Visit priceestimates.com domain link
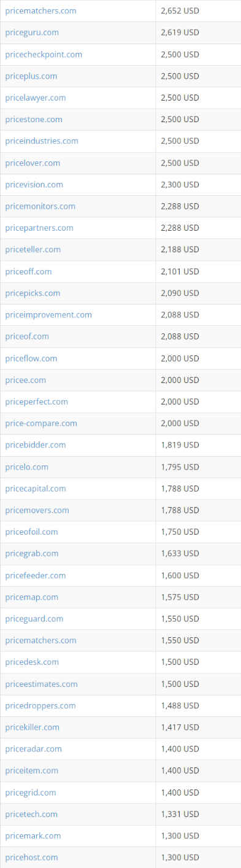Image resolution: width=241 pixels, height=868 pixels. click(x=42, y=684)
